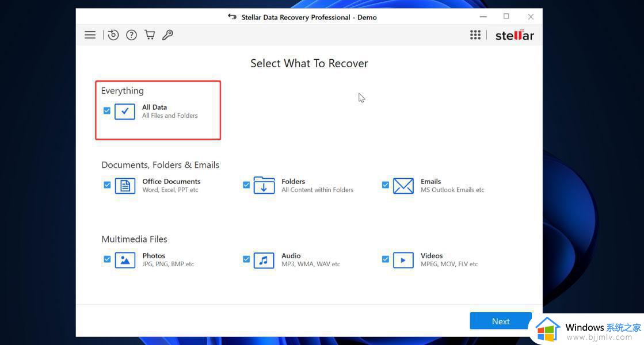
Task: Click the 'Office Documents' label
Action: tap(172, 181)
